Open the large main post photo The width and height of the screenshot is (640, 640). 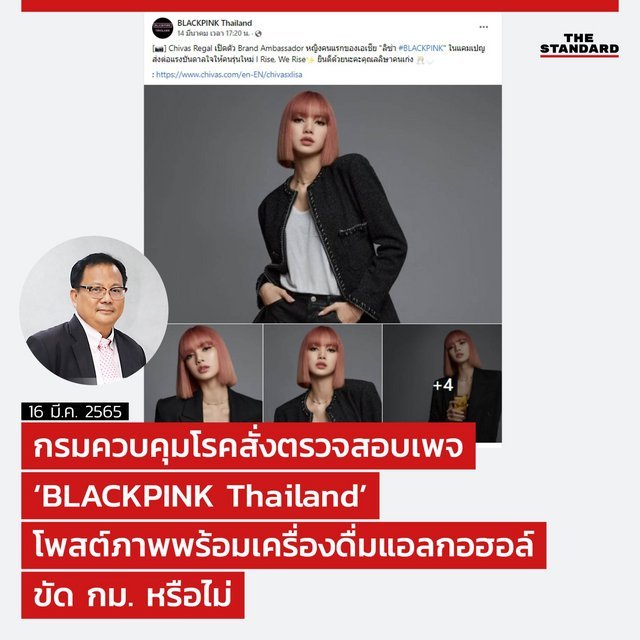coord(323,204)
